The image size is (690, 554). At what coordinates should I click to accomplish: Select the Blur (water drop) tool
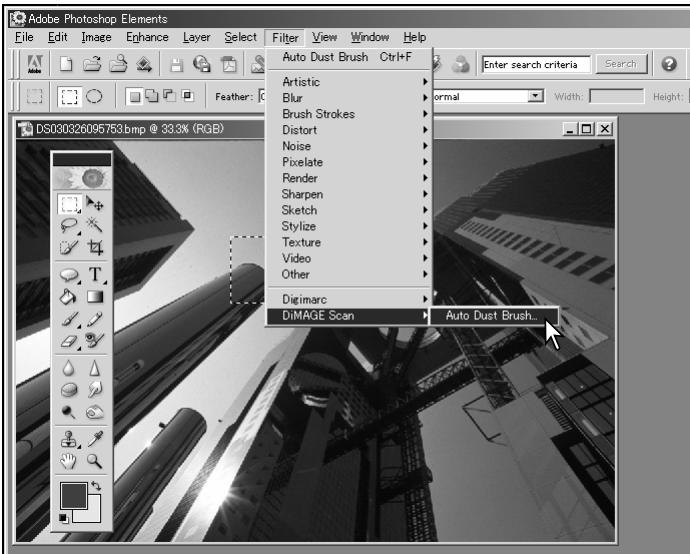[69, 368]
